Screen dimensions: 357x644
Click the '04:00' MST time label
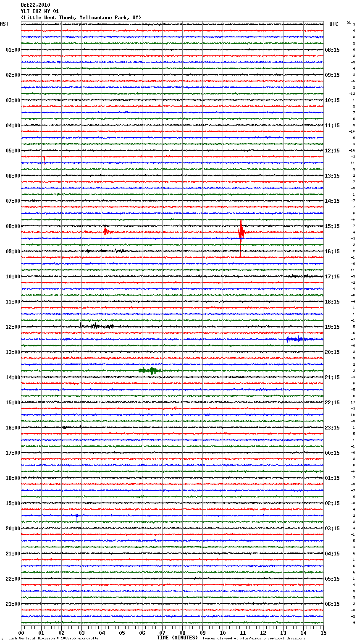(13, 126)
